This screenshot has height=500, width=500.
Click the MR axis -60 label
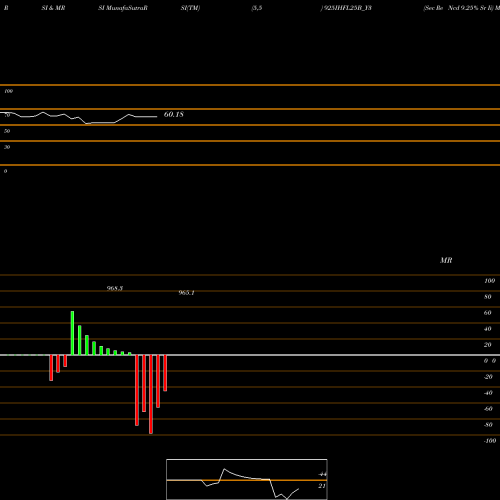tap(488, 409)
